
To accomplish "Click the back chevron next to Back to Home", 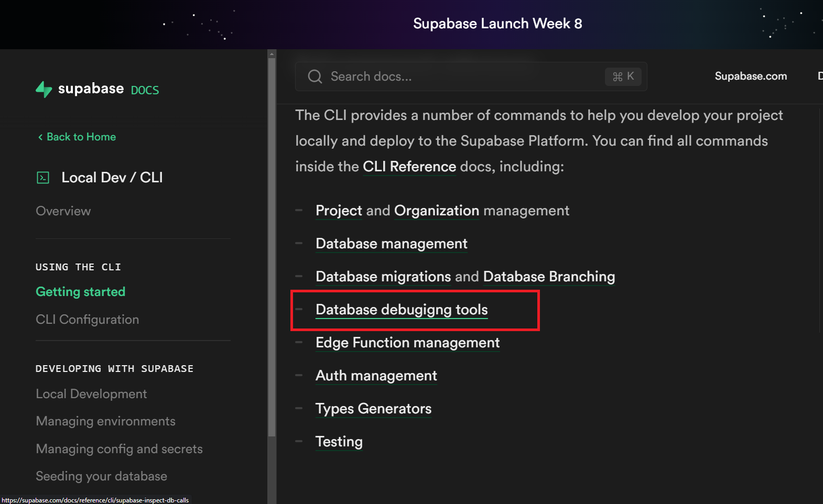I will pyautogui.click(x=40, y=137).
